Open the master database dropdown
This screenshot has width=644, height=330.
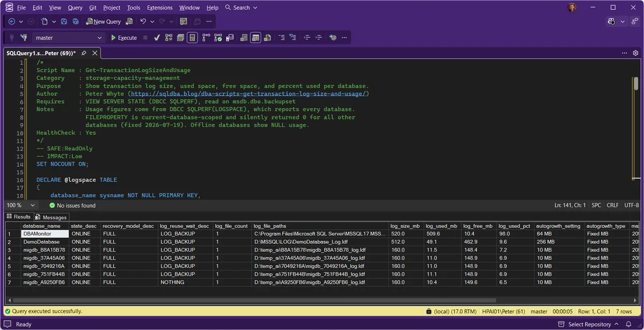click(68, 38)
